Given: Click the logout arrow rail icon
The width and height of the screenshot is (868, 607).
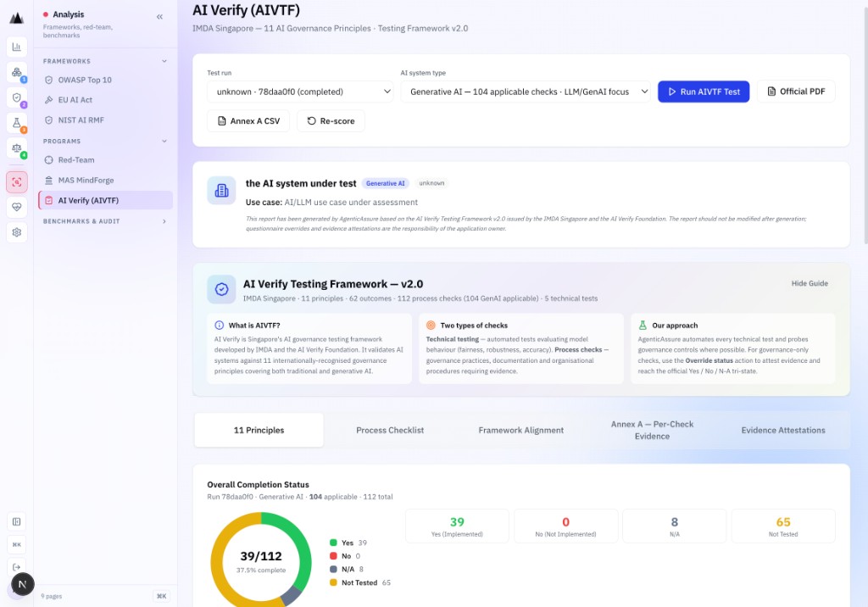Looking at the screenshot, I should pyautogui.click(x=17, y=567).
